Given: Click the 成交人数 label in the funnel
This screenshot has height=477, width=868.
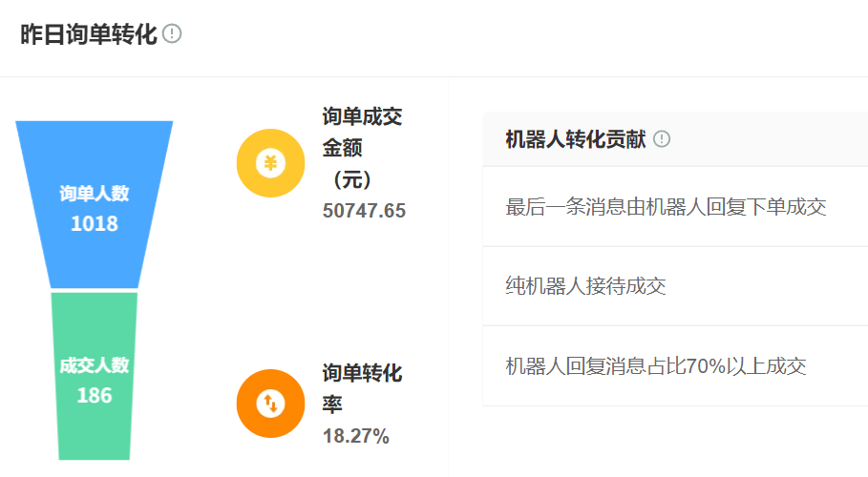Looking at the screenshot, I should 95,365.
